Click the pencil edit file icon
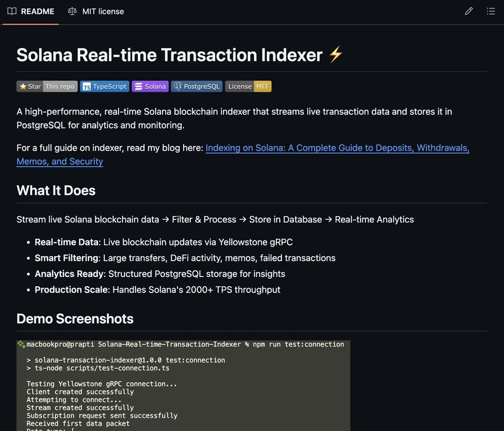 tap(469, 11)
